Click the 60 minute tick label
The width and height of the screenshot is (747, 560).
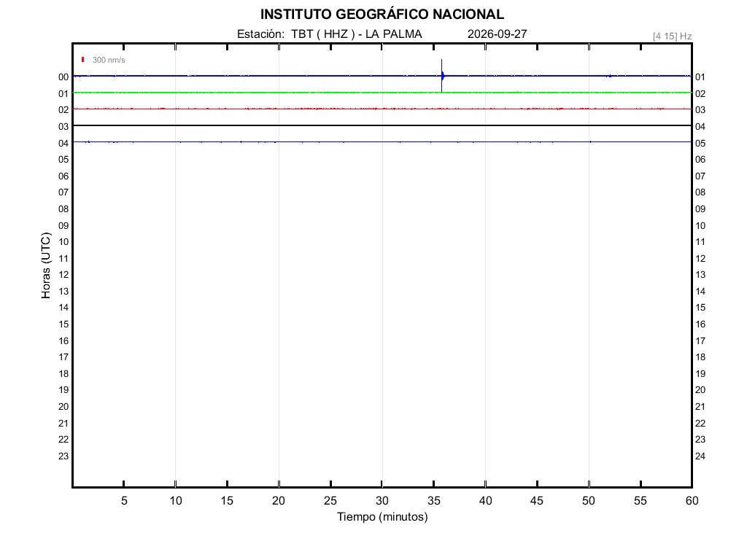(x=692, y=500)
